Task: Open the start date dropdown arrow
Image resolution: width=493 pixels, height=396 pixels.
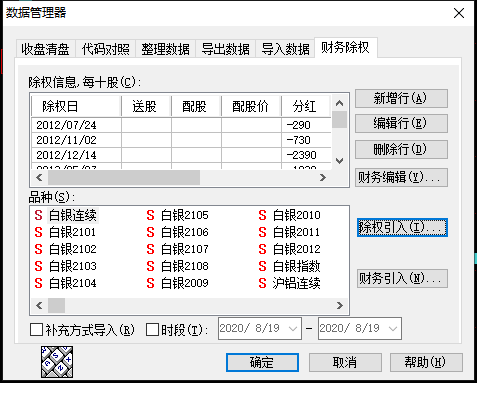Action: (293, 329)
